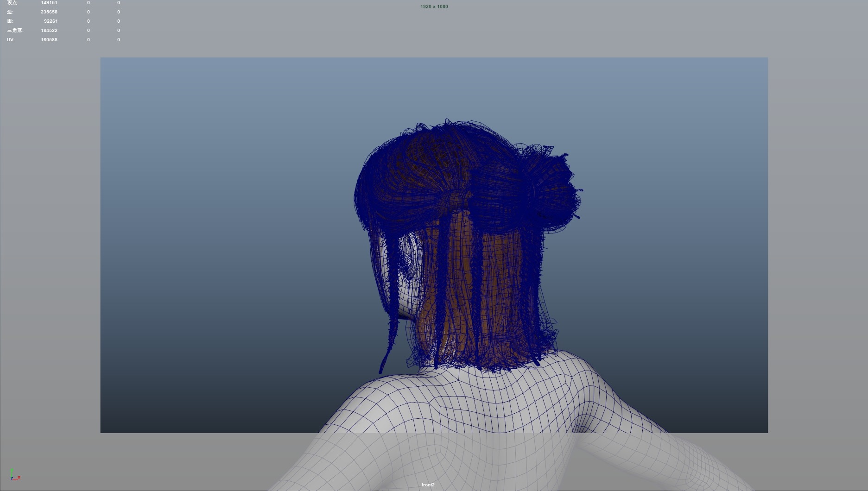Click the view axis orientation gizmo
Screen dimensions: 868x491
pyautogui.click(x=14, y=474)
